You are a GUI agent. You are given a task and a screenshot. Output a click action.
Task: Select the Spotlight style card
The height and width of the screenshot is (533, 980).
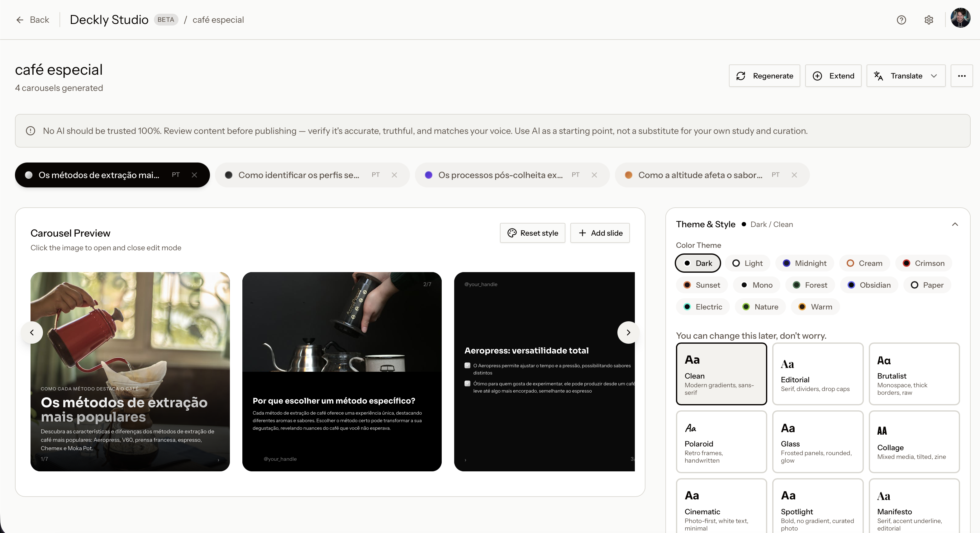click(818, 506)
